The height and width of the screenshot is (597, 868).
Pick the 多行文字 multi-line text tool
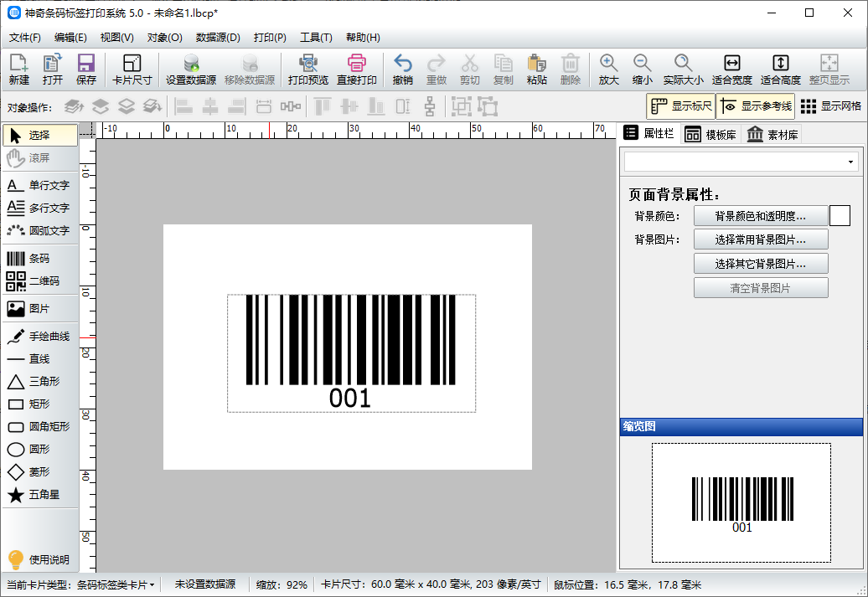coord(40,208)
